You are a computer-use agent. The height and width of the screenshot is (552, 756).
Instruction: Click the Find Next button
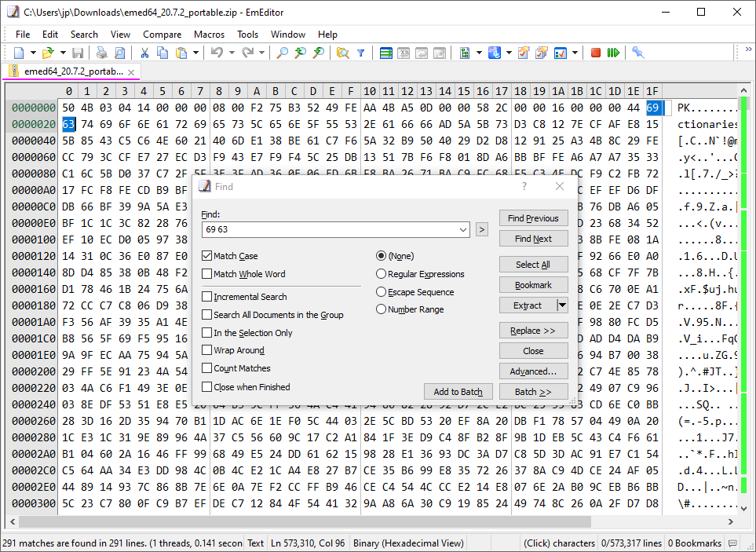pyautogui.click(x=533, y=239)
